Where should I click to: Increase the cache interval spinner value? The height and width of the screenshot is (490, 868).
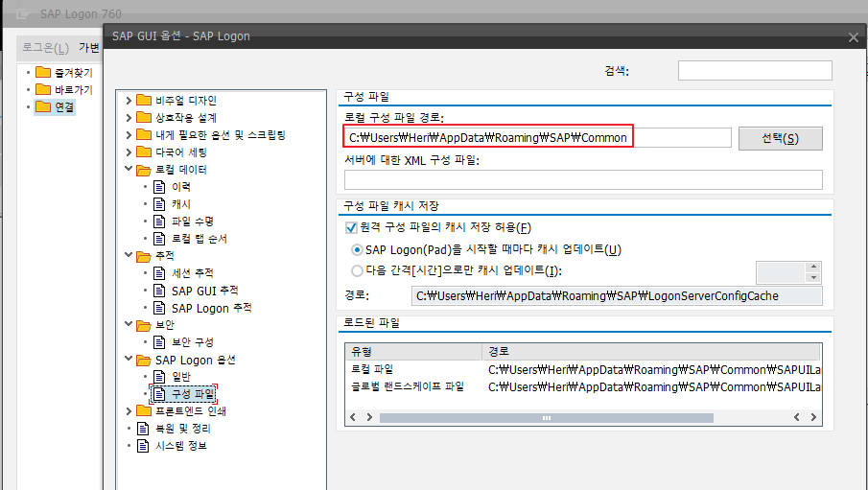click(813, 267)
